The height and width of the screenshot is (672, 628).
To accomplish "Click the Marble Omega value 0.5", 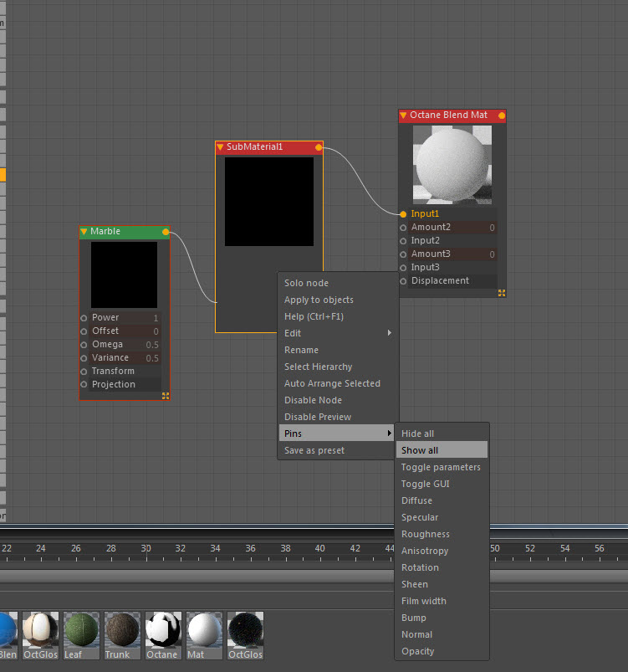I will pyautogui.click(x=152, y=345).
